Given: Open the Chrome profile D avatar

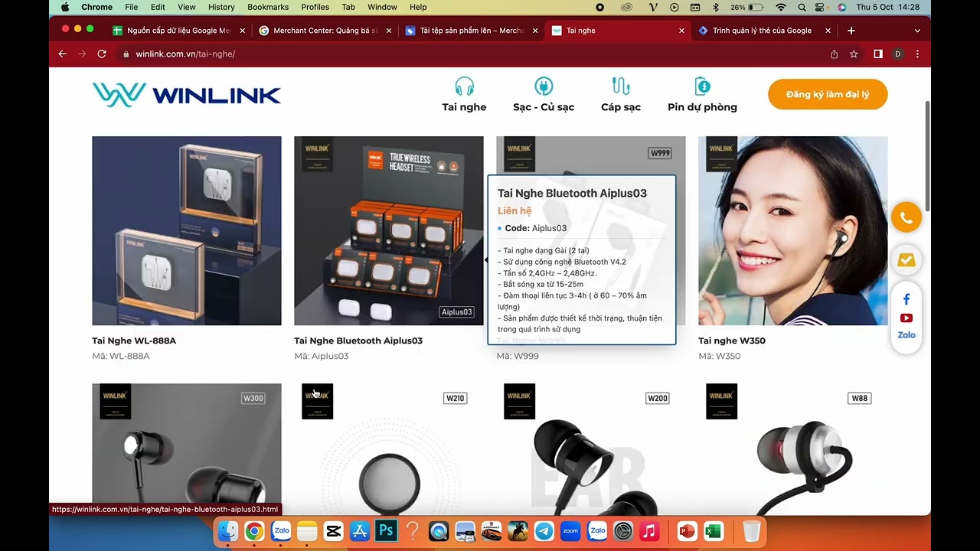Looking at the screenshot, I should [x=897, y=54].
